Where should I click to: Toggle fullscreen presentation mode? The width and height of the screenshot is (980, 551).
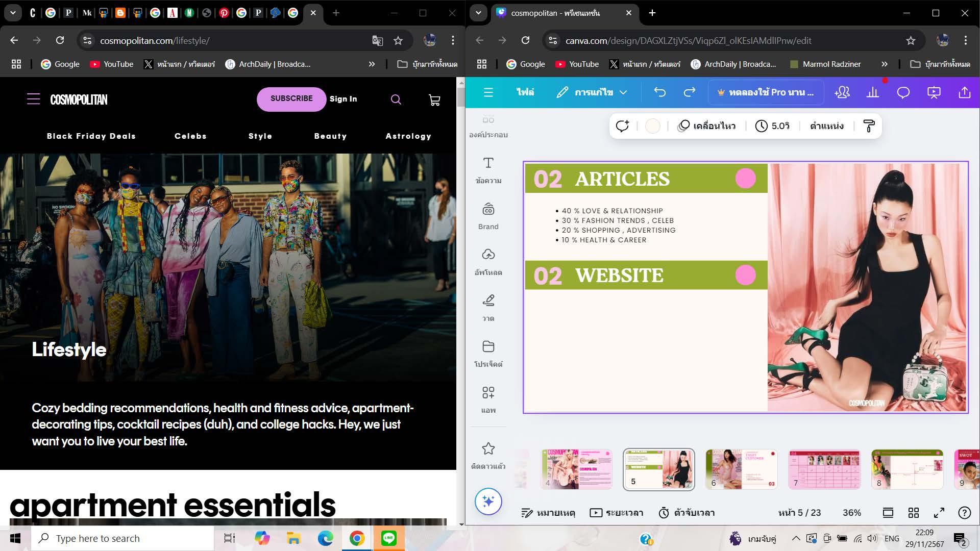(x=939, y=513)
